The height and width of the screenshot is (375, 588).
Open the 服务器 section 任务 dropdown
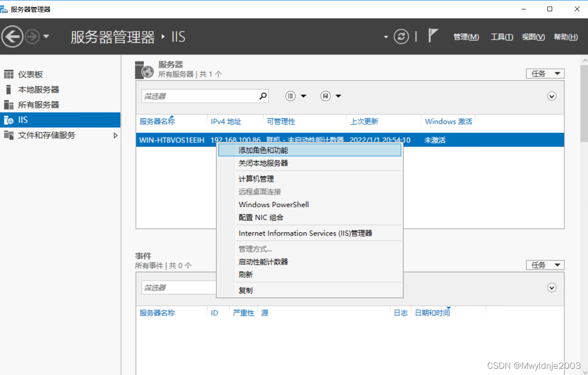click(x=545, y=73)
